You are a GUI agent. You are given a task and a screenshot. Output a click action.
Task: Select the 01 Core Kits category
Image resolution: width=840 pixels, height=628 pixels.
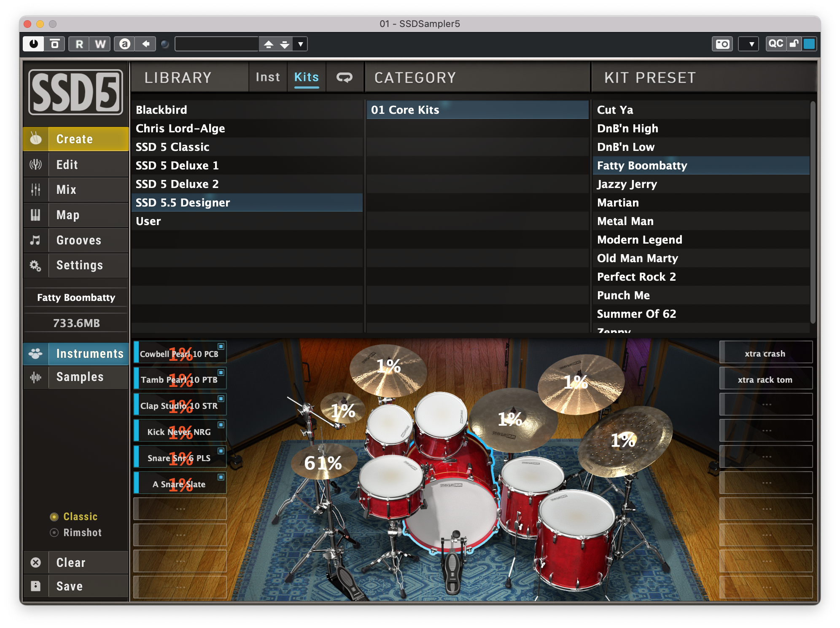[x=478, y=110]
